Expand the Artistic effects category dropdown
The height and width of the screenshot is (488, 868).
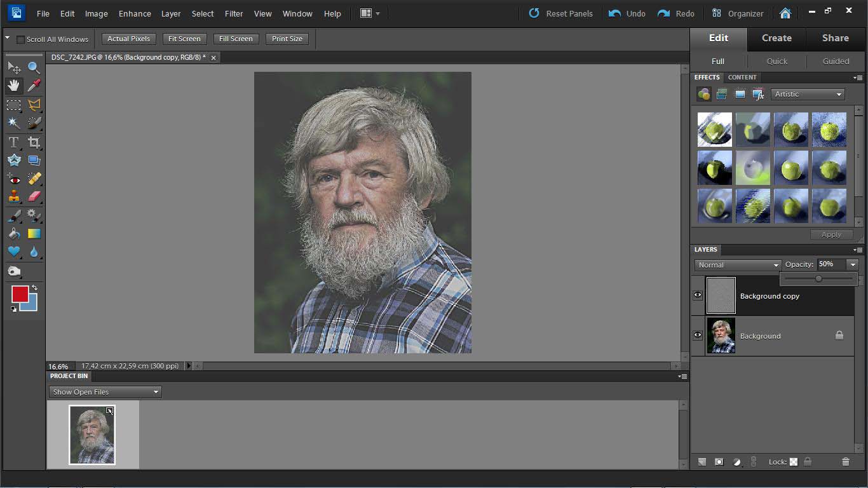coord(808,94)
